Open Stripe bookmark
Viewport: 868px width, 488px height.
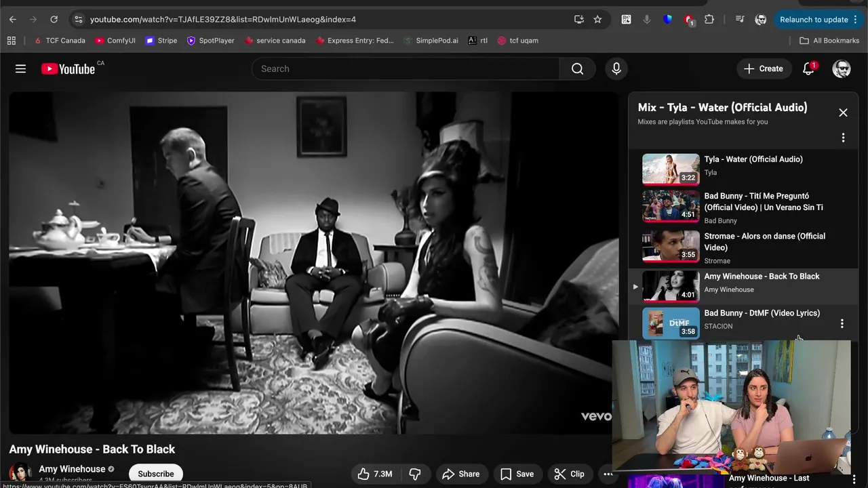(161, 41)
